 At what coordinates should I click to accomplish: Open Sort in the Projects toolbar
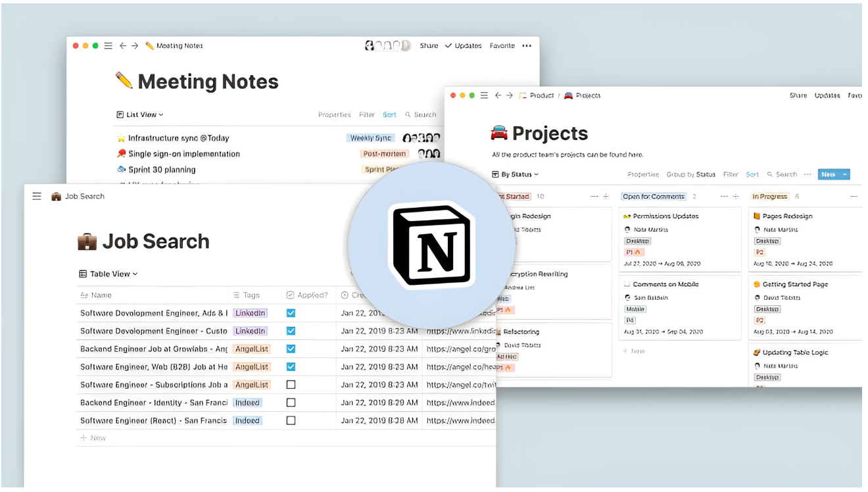(x=752, y=174)
